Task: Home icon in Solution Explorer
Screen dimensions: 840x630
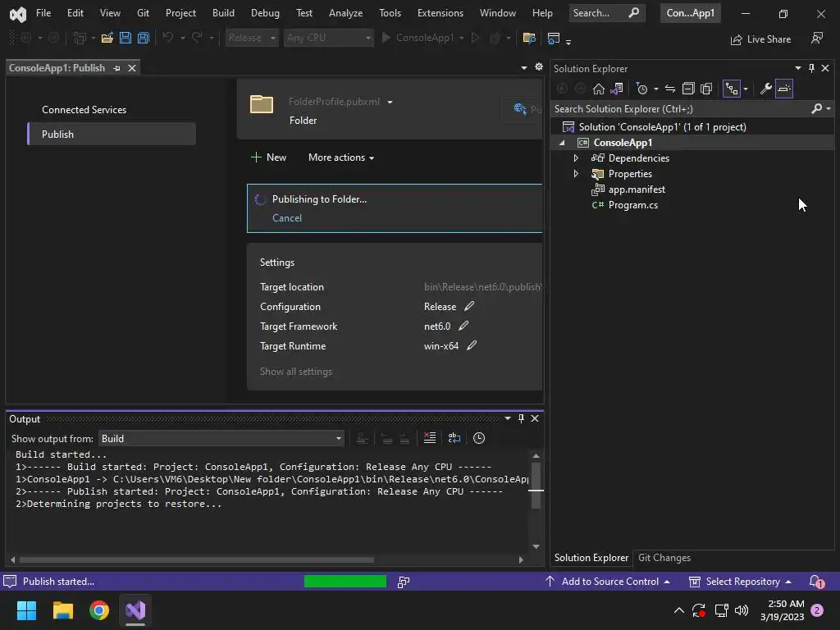Action: [x=598, y=89]
